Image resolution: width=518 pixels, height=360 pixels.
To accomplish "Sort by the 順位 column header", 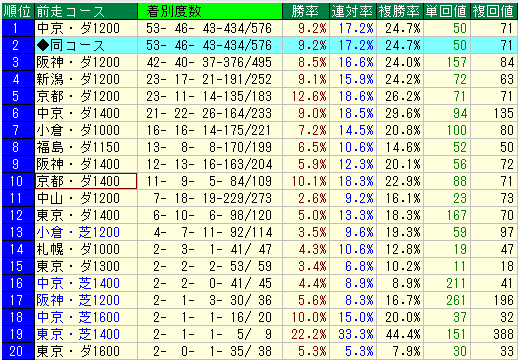I will point(18,11).
